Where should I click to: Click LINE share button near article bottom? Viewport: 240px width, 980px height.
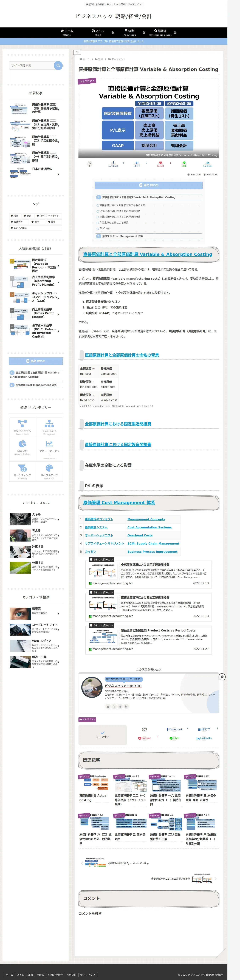point(174,738)
